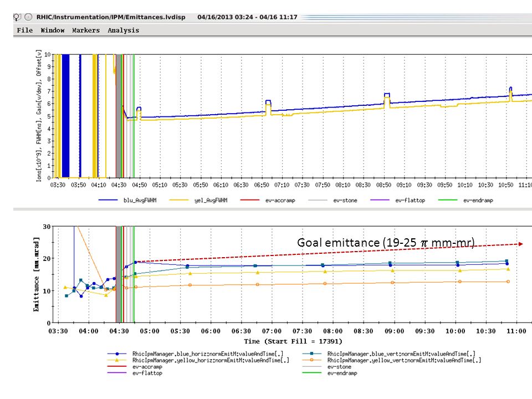
Task: Click the Emittance [mm.mrad] y-axis label
Action: point(36,274)
